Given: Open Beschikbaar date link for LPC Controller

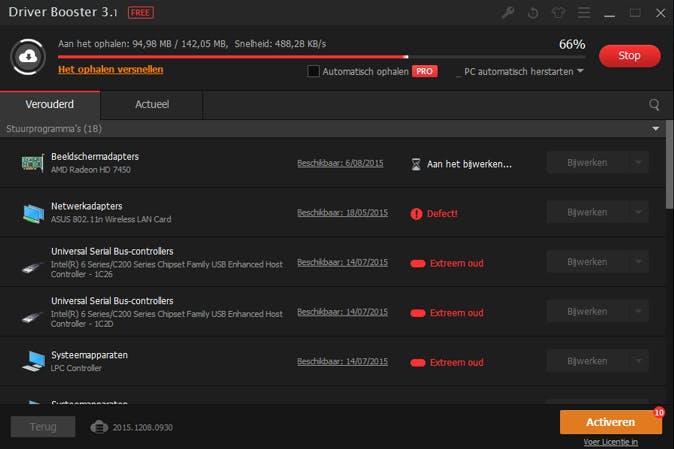Looking at the screenshot, I should pos(342,362).
